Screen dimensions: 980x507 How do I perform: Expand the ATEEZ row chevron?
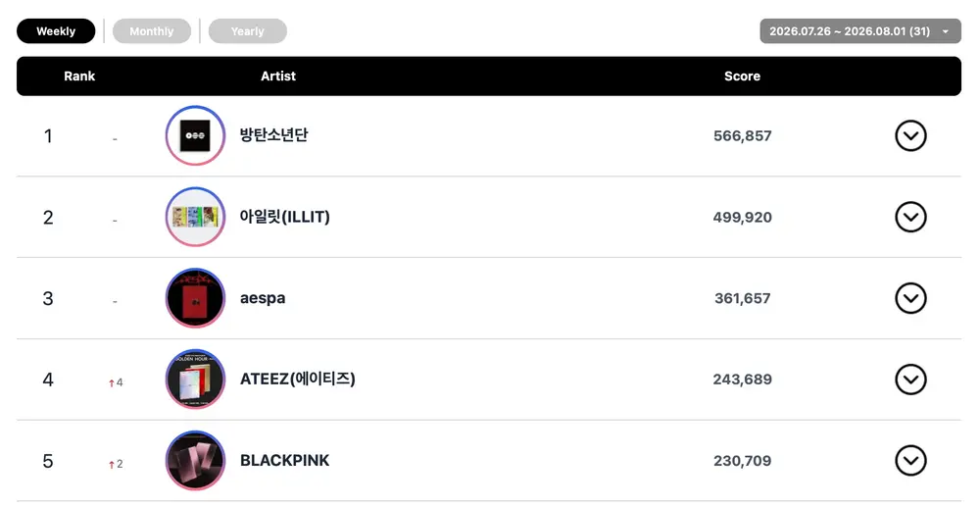(910, 380)
